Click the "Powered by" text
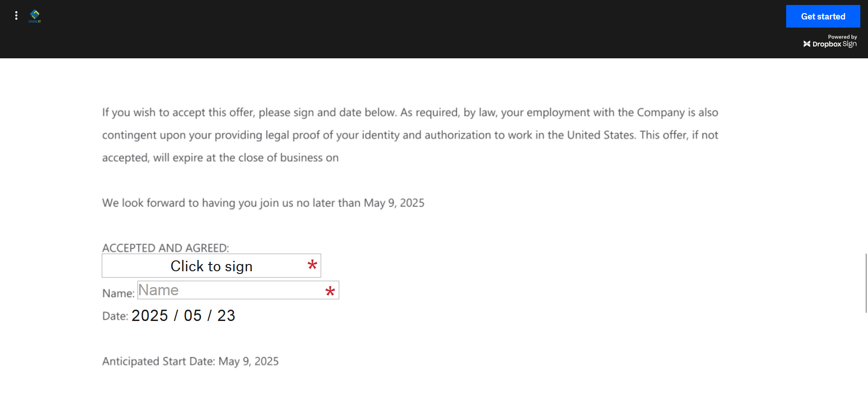The width and height of the screenshot is (868, 401). (x=842, y=37)
